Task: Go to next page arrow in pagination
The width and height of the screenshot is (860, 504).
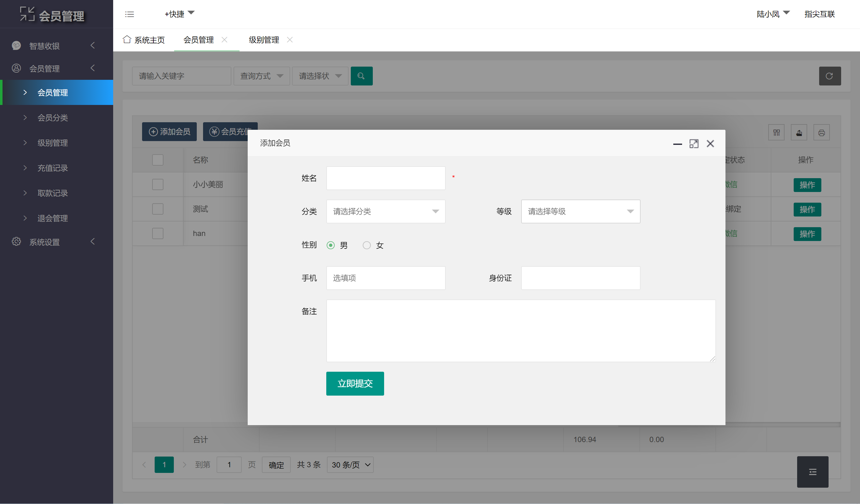Action: (184, 464)
